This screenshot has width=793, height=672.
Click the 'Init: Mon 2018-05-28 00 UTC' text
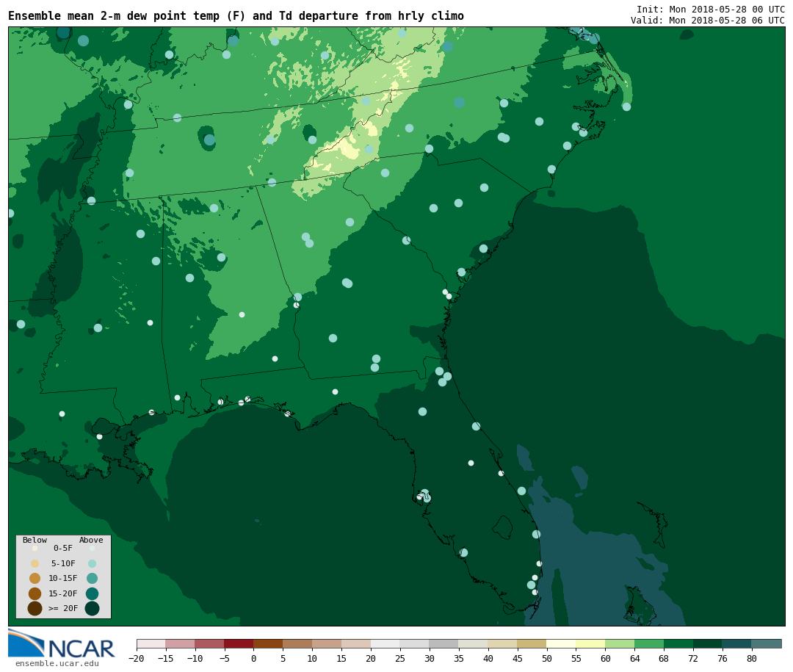(x=711, y=9)
